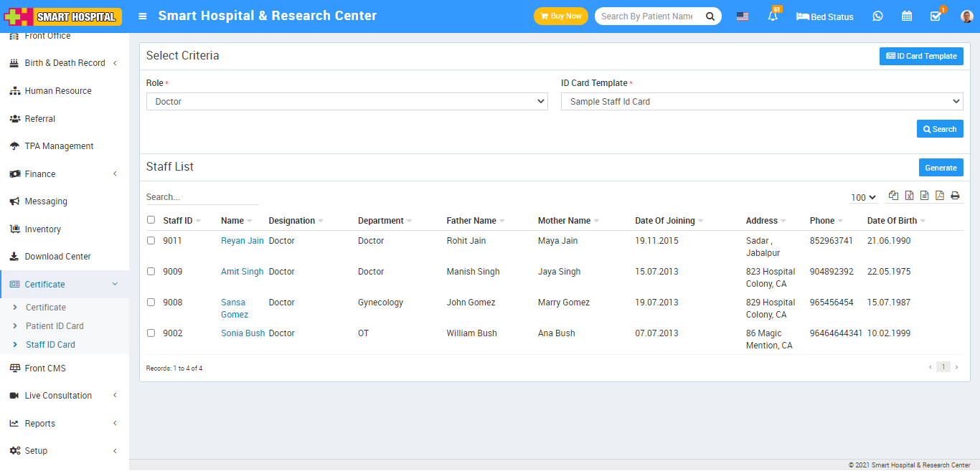Viewport: 980px width, 471px height.
Task: Click the notification bell icon
Action: click(x=773, y=16)
